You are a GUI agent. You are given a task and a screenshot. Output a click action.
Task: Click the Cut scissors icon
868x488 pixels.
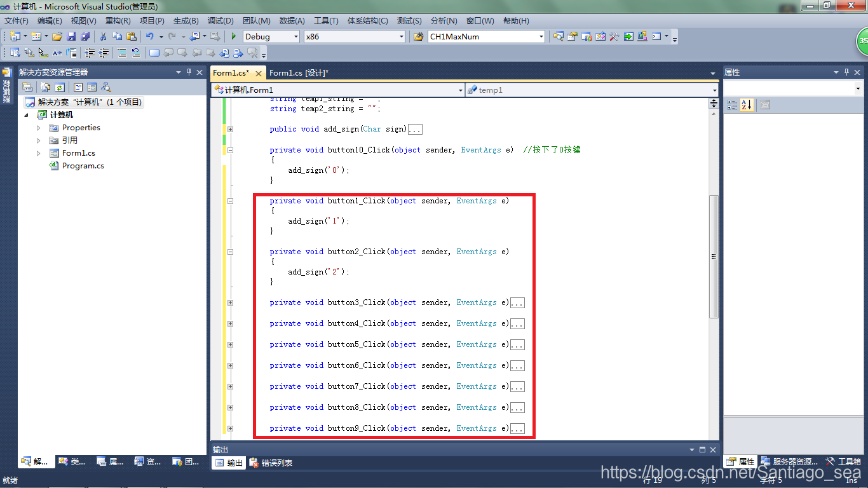(x=103, y=36)
